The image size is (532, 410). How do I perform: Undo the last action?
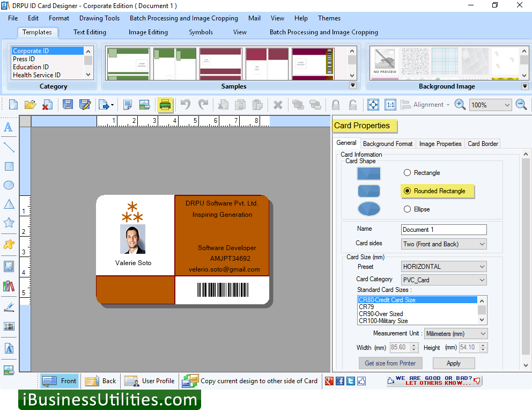tap(186, 105)
